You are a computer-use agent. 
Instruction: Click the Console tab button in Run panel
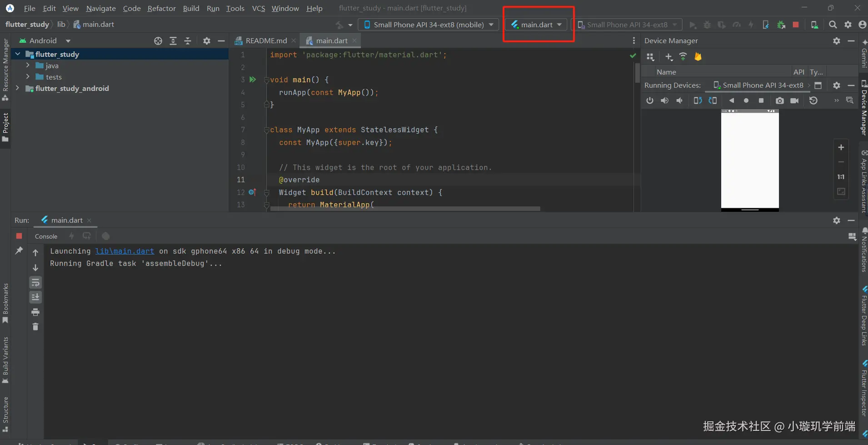(46, 236)
